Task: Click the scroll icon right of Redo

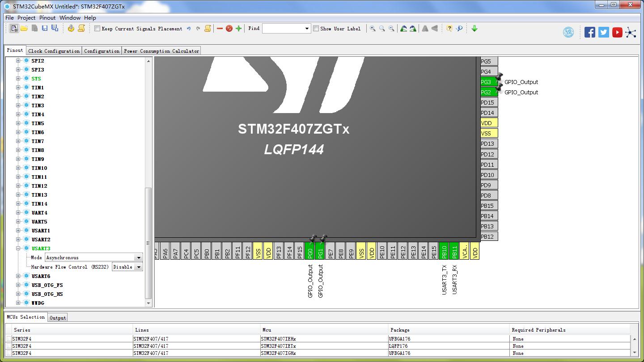Action: coord(208,29)
